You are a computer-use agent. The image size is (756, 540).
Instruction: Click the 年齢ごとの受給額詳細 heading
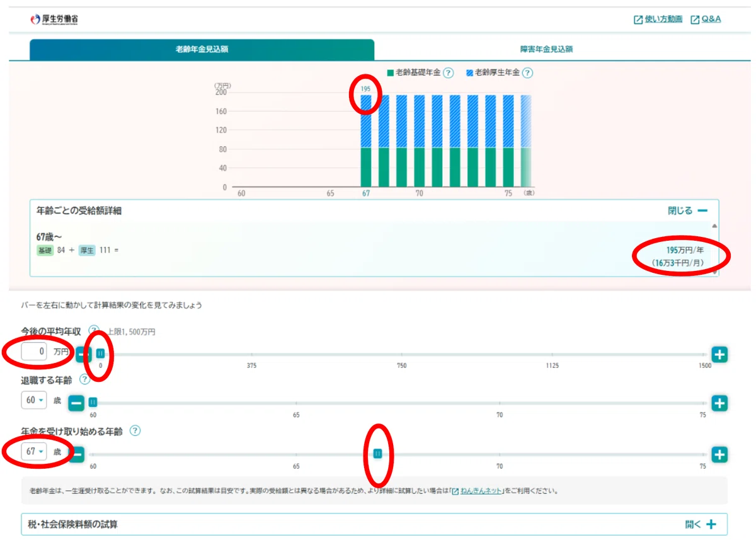tap(79, 211)
